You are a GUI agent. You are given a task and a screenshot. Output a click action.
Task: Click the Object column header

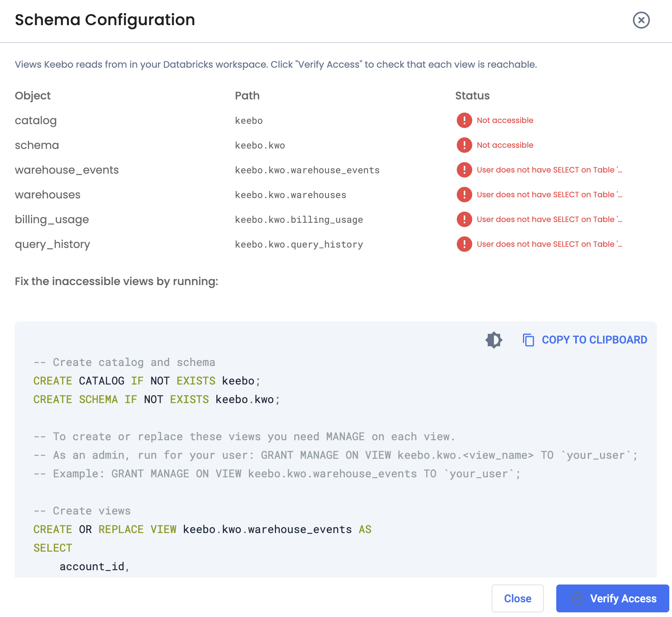pos(33,96)
